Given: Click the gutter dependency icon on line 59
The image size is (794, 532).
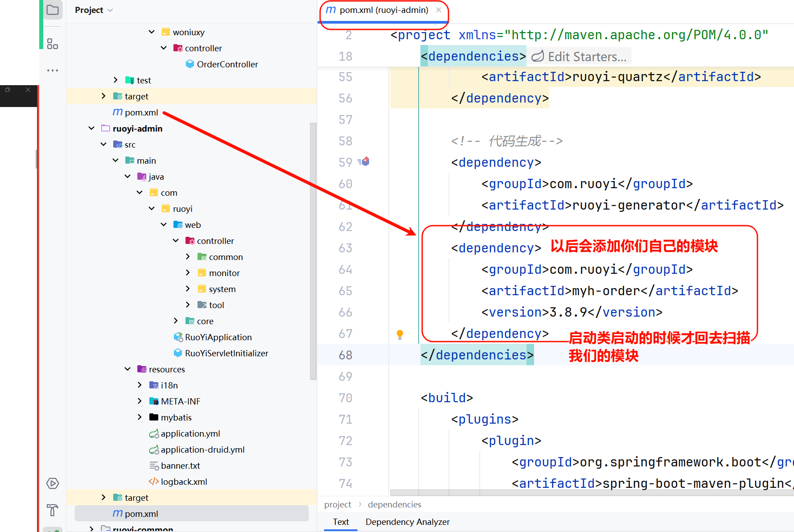Looking at the screenshot, I should [x=364, y=162].
